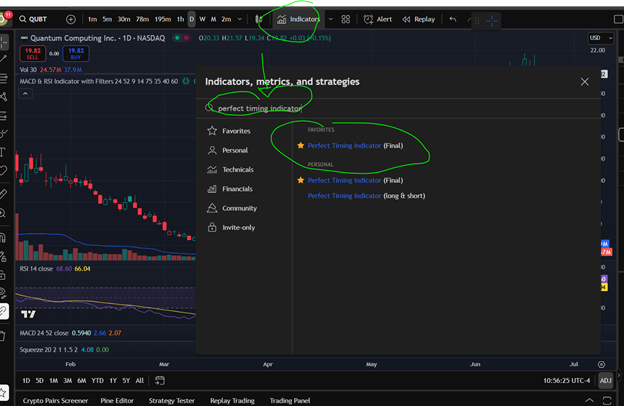Open MACD & RSI indicator source code braces
The height and width of the screenshot is (406, 624).
point(186,81)
